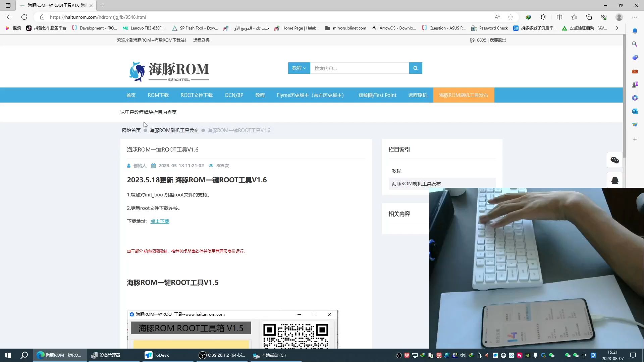Click 海豚ROM刷机工具发布 breadcrumb link
This screenshot has width=644, height=362.
(174, 130)
